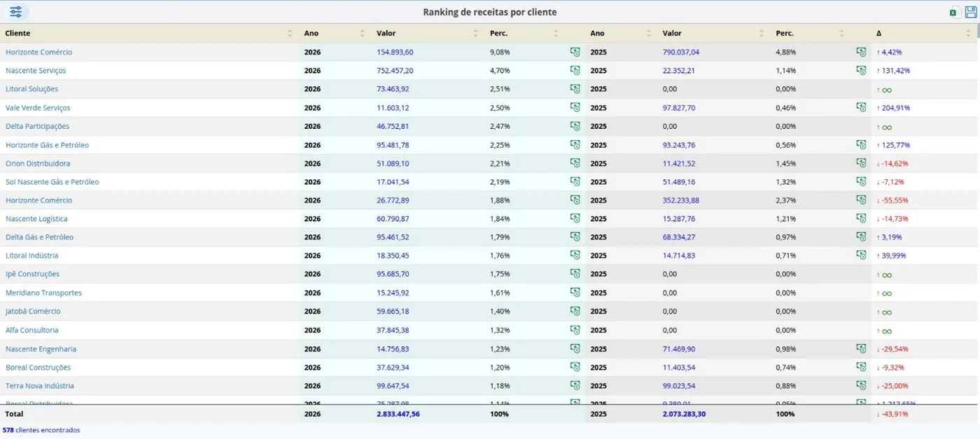Toggle sort arrows on the 2025 Valor column

coord(762,33)
